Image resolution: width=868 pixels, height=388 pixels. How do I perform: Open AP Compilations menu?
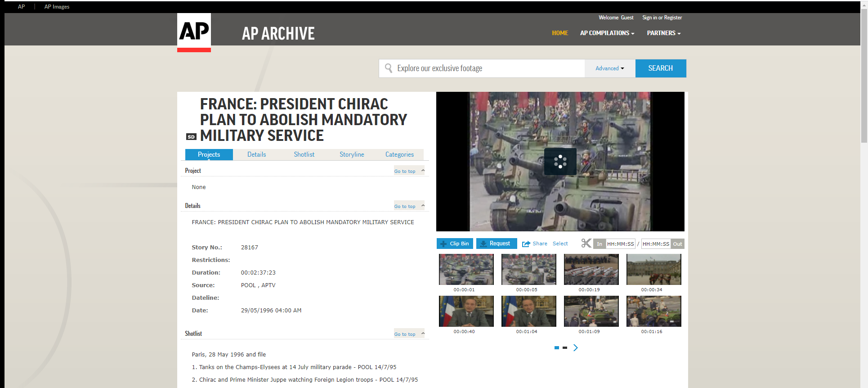coord(607,33)
